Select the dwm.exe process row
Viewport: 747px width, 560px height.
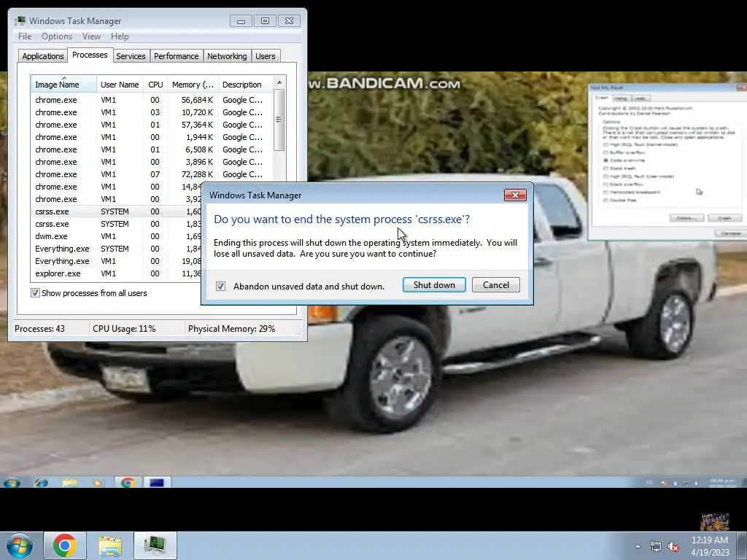point(116,236)
